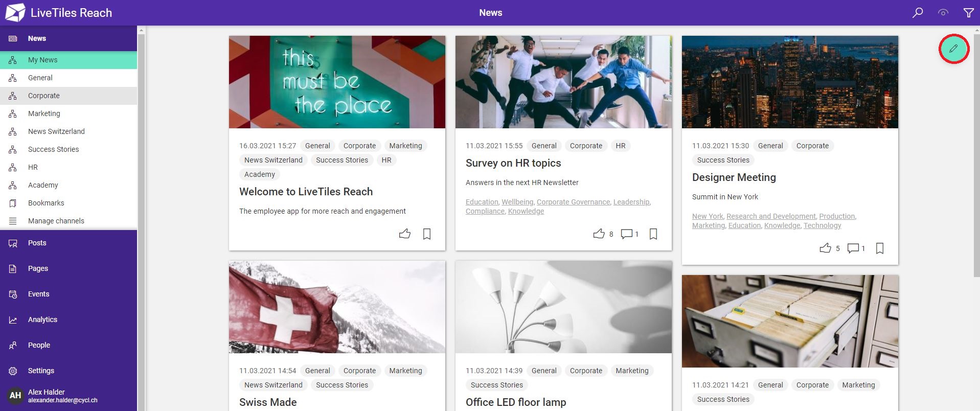Viewport: 980px width, 411px height.
Task: Click the Production tag link
Action: 837,216
